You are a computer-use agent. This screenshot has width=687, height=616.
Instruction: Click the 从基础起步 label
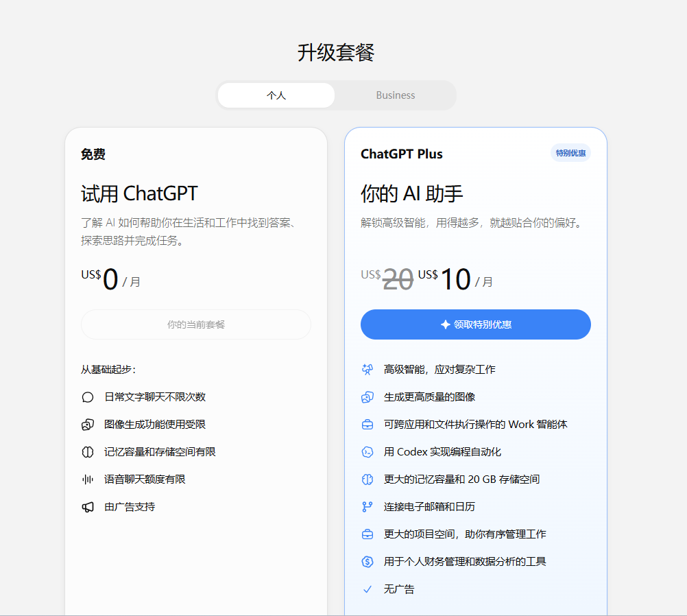108,370
